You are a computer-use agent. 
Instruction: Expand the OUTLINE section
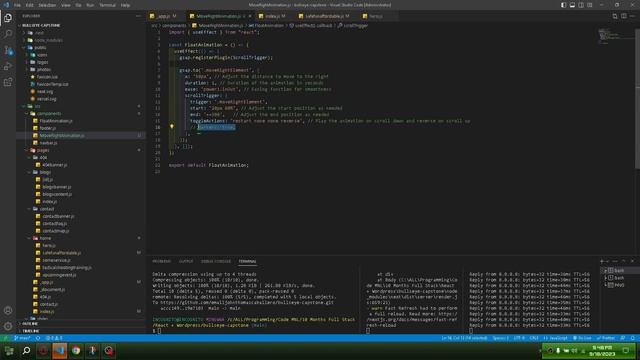click(30, 324)
